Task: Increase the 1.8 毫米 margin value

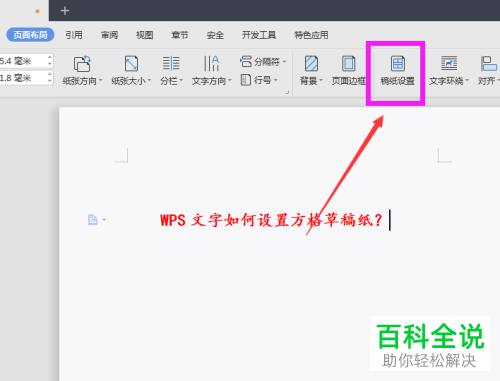Action: pos(50,74)
